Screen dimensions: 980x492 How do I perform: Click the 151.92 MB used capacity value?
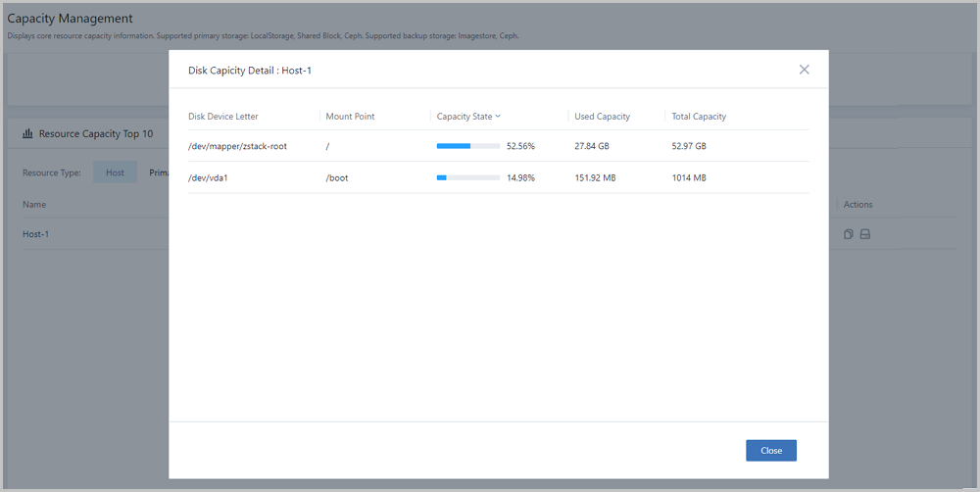tap(595, 177)
